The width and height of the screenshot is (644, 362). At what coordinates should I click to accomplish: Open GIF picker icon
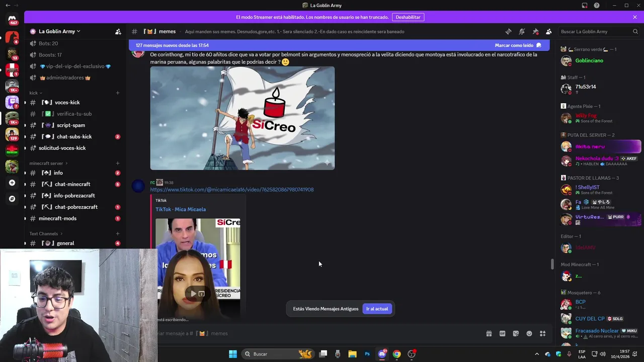(502, 333)
